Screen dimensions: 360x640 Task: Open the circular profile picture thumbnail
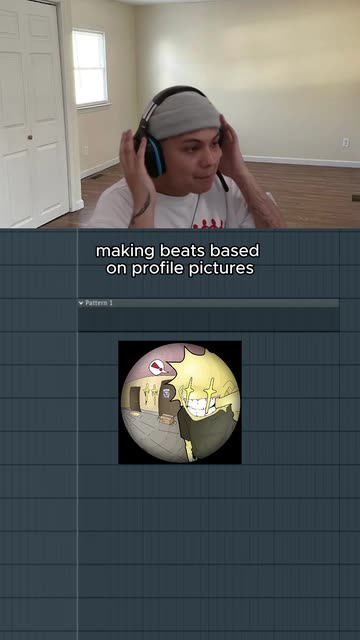point(180,402)
